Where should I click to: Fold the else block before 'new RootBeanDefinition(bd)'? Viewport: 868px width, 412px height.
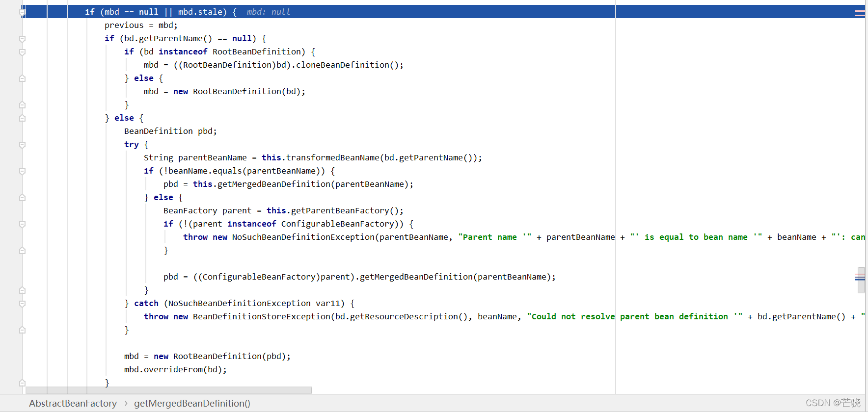22,78
